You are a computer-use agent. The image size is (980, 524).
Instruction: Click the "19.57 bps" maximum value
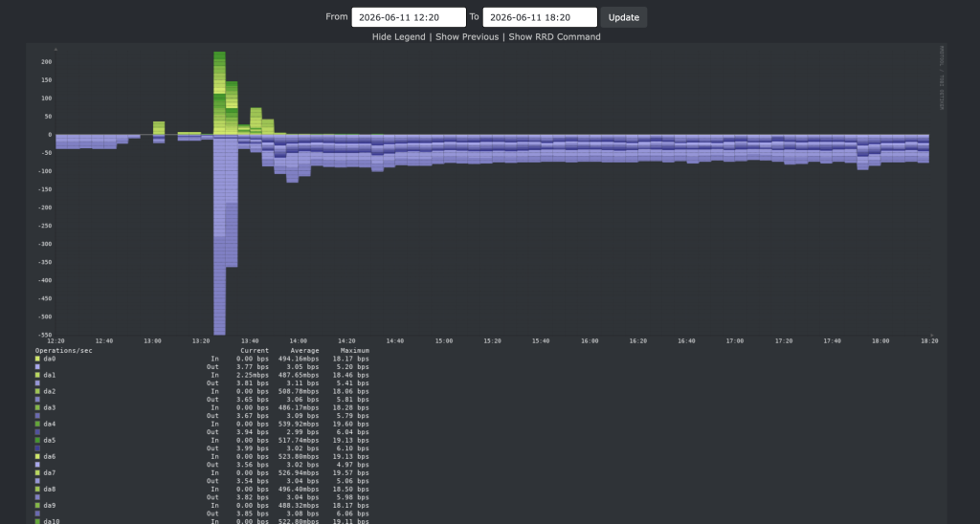pyautogui.click(x=350, y=472)
